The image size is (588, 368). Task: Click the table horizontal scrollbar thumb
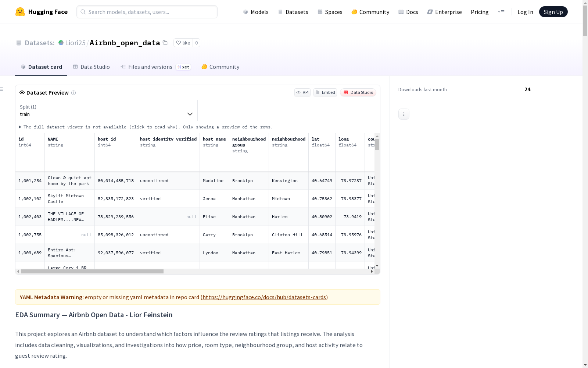tap(92, 272)
